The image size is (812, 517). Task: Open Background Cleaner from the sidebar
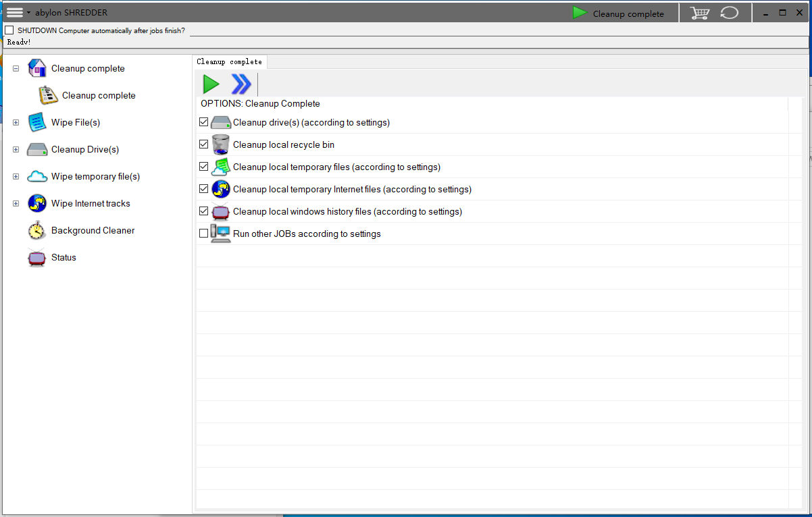93,230
